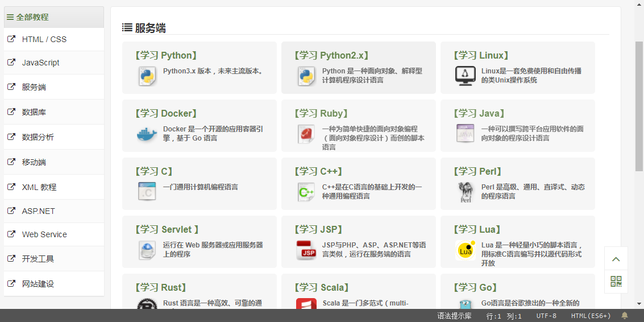Image resolution: width=644 pixels, height=322 pixels.
Task: Click the Rust gear logo icon
Action: [x=147, y=304]
